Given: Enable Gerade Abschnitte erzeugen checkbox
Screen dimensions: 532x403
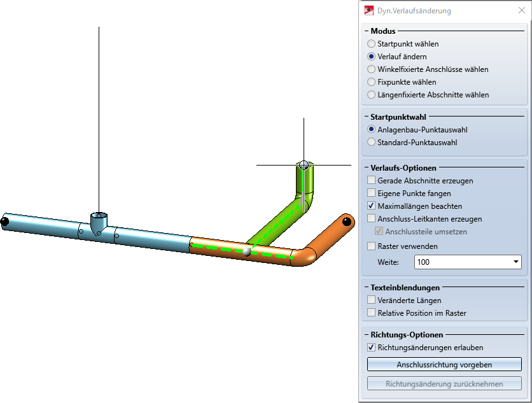Looking at the screenshot, I should (371, 180).
